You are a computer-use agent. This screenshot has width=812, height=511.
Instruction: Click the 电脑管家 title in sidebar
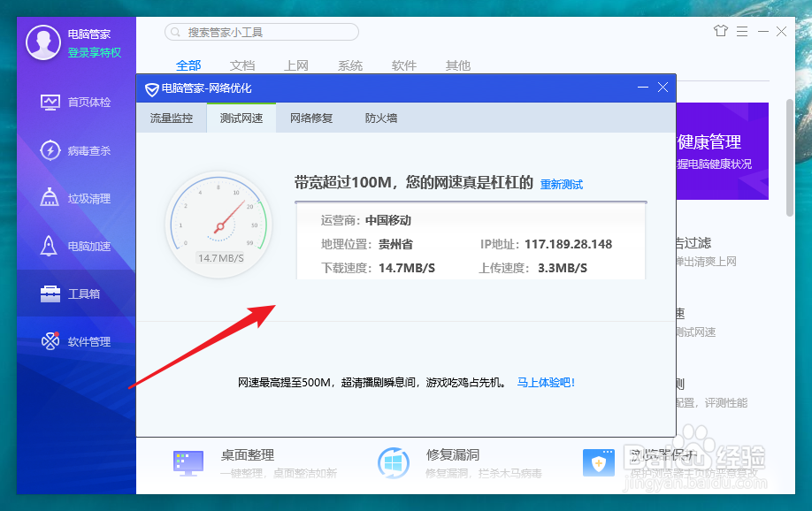click(x=89, y=34)
